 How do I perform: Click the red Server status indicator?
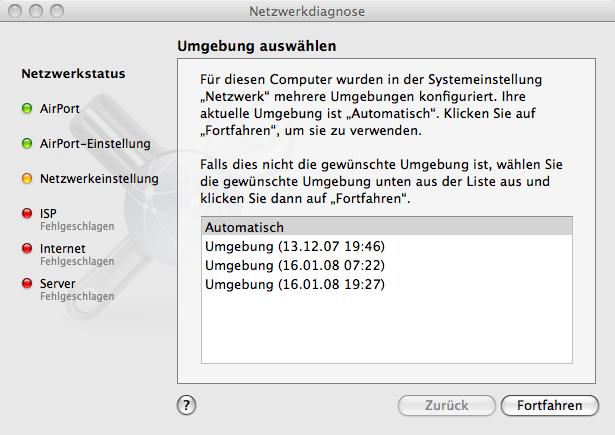click(x=27, y=283)
